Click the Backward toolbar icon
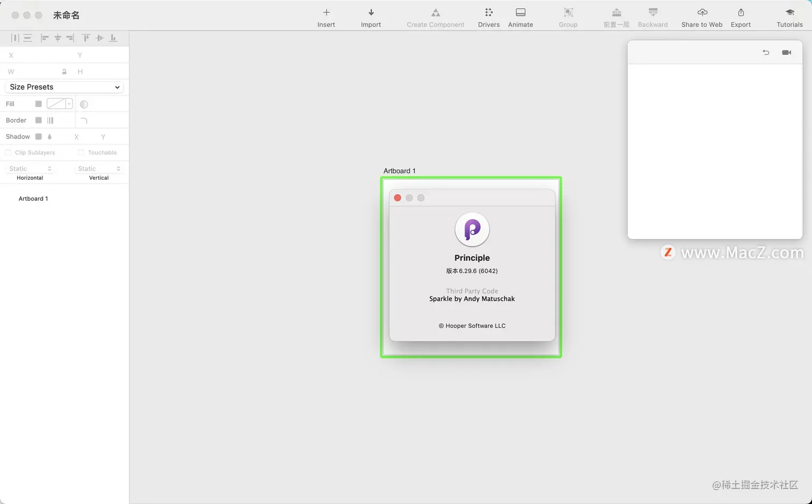812x504 pixels. click(x=653, y=12)
